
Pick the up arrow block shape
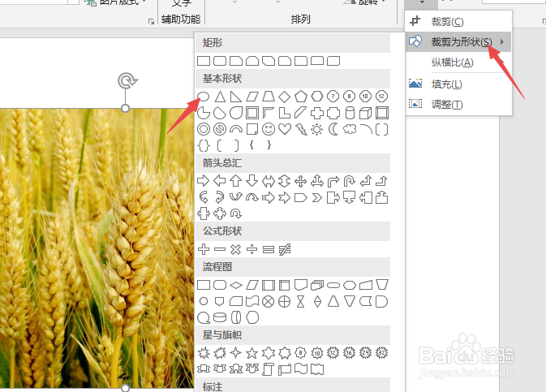pos(236,181)
